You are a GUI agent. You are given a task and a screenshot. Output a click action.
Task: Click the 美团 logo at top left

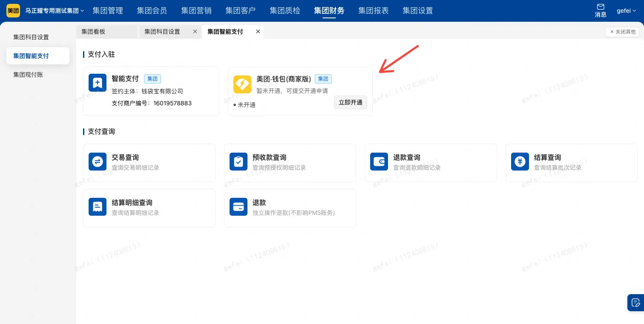point(13,10)
